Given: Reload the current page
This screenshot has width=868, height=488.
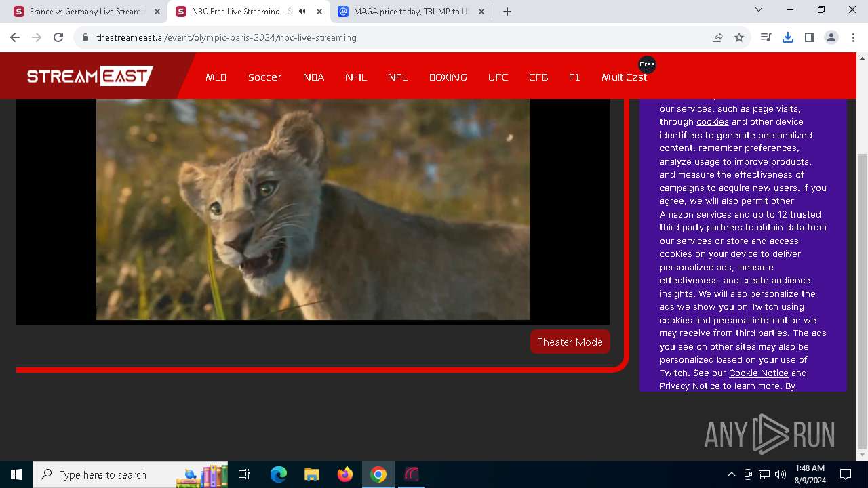Looking at the screenshot, I should (58, 37).
